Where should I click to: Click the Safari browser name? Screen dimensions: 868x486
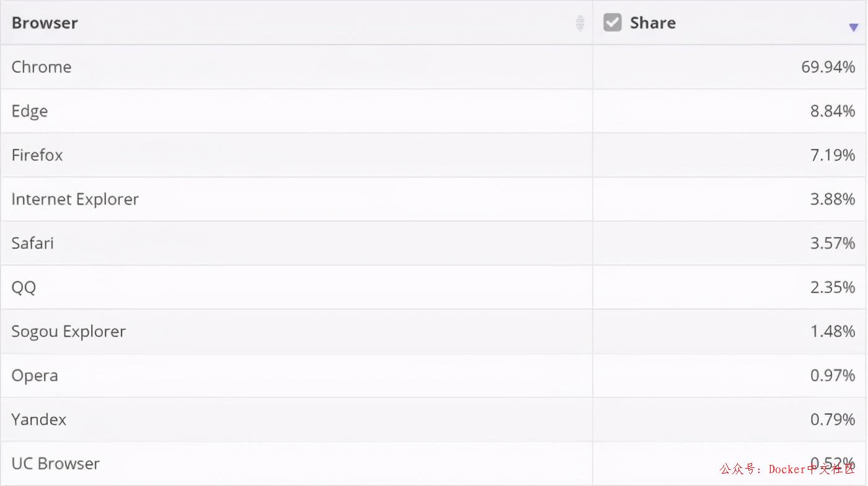coord(33,243)
